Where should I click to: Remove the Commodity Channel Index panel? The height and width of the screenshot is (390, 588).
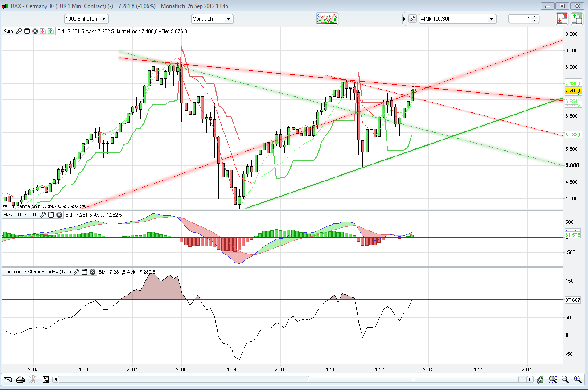click(92, 271)
